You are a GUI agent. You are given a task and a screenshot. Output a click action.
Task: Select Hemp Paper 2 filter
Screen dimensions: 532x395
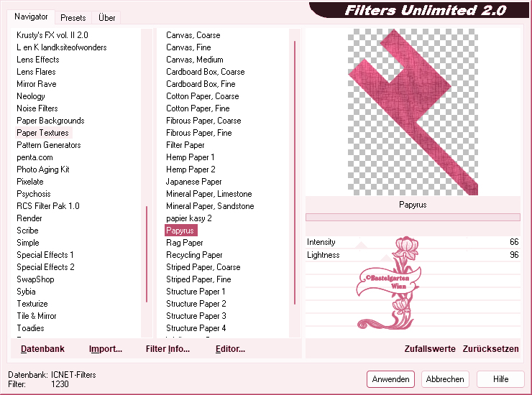pyautogui.click(x=191, y=169)
